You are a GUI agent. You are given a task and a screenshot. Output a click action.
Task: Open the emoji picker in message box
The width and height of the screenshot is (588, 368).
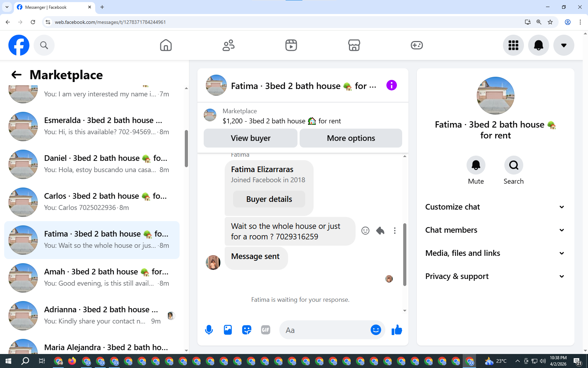376,330
